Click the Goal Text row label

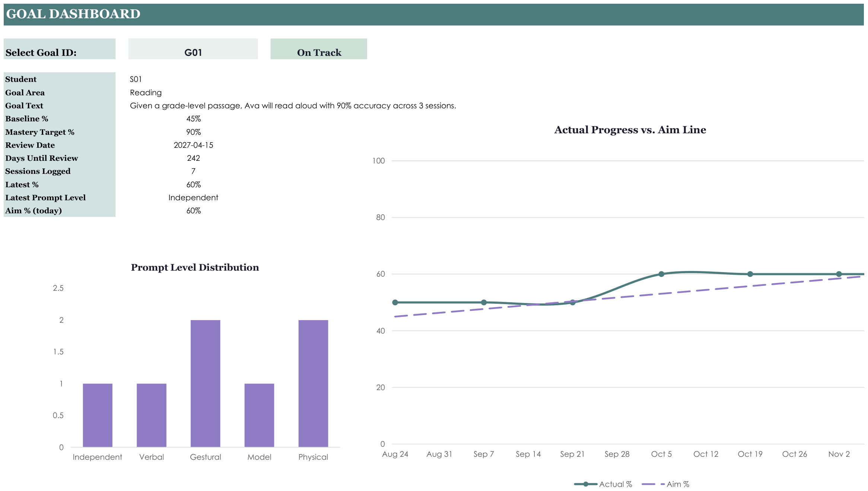[24, 106]
